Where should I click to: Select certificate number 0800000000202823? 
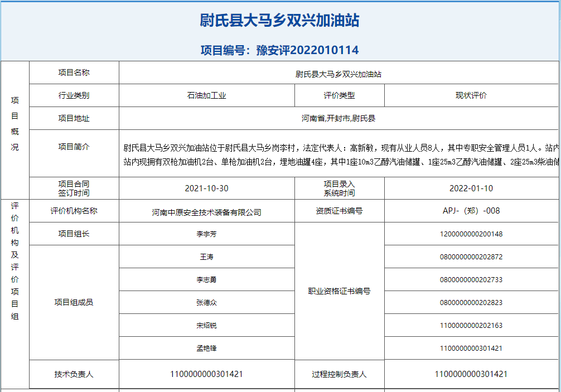tap(471, 303)
